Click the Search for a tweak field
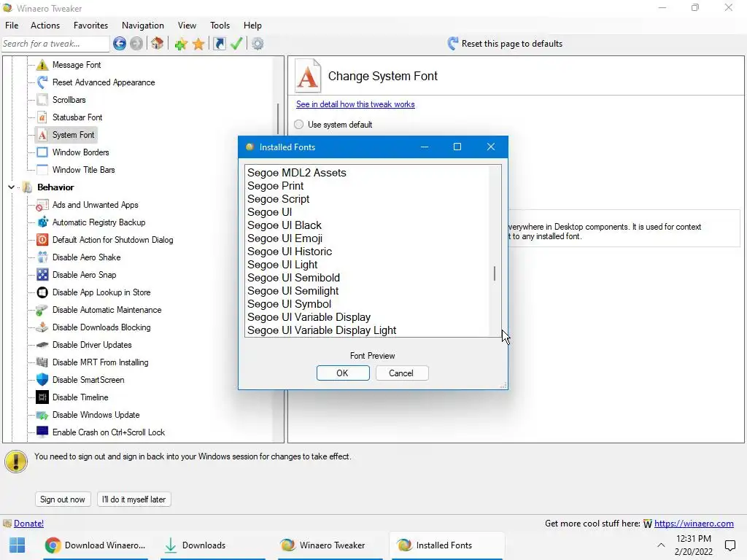This screenshot has height=560, width=747. [x=55, y=44]
